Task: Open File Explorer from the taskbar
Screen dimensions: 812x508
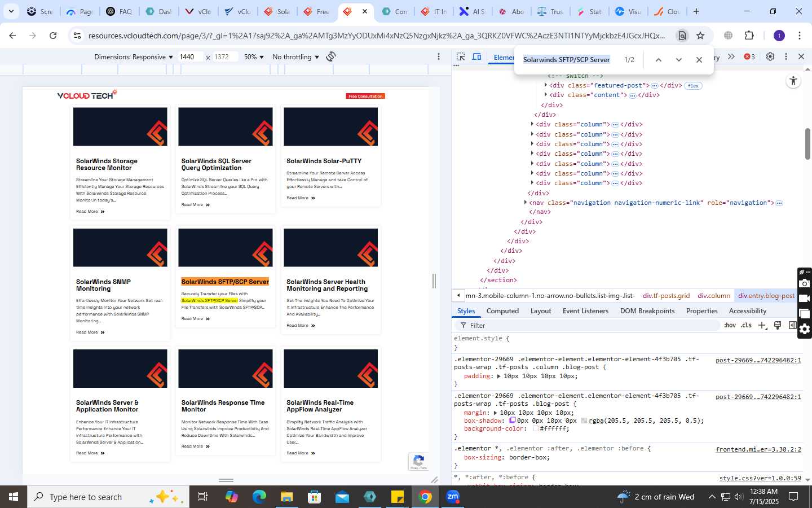Action: 286,497
